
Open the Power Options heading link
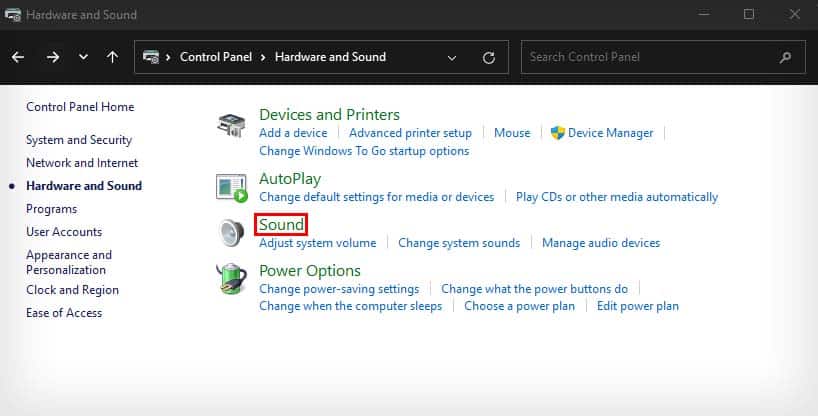[310, 271]
